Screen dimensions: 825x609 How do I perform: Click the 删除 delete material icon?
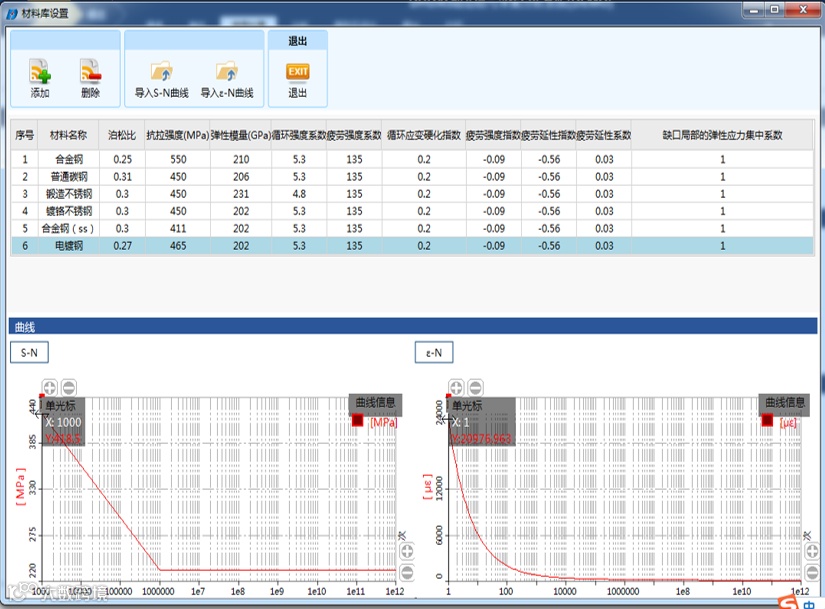click(90, 72)
